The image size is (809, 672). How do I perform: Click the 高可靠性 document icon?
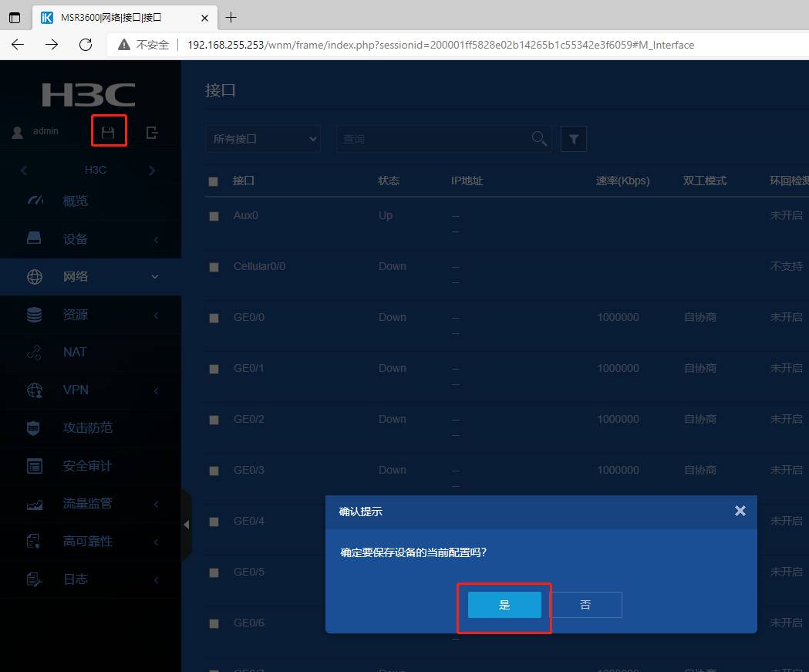click(33, 542)
